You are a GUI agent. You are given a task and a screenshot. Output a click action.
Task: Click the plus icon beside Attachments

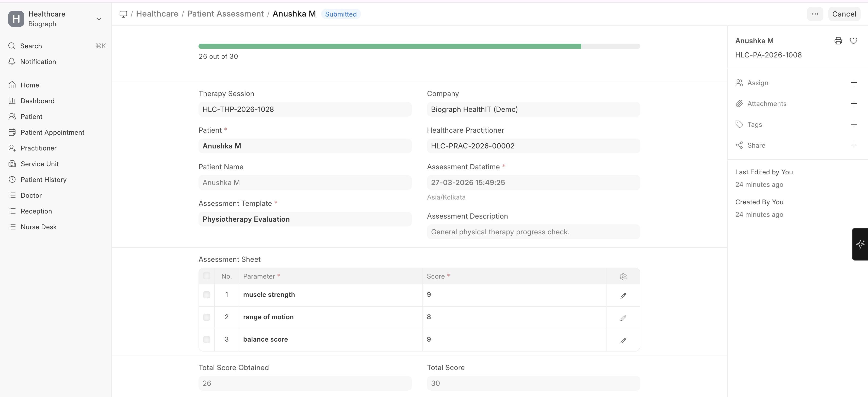click(854, 103)
